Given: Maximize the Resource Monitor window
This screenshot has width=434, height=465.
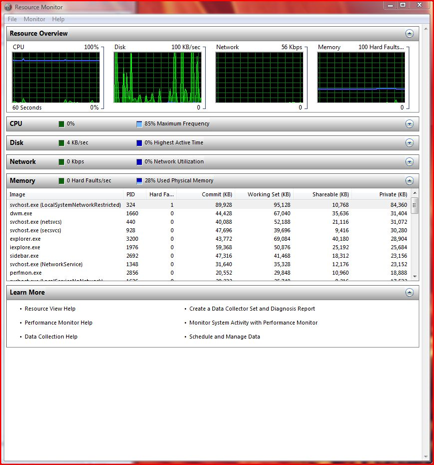Looking at the screenshot, I should tap(403, 6).
